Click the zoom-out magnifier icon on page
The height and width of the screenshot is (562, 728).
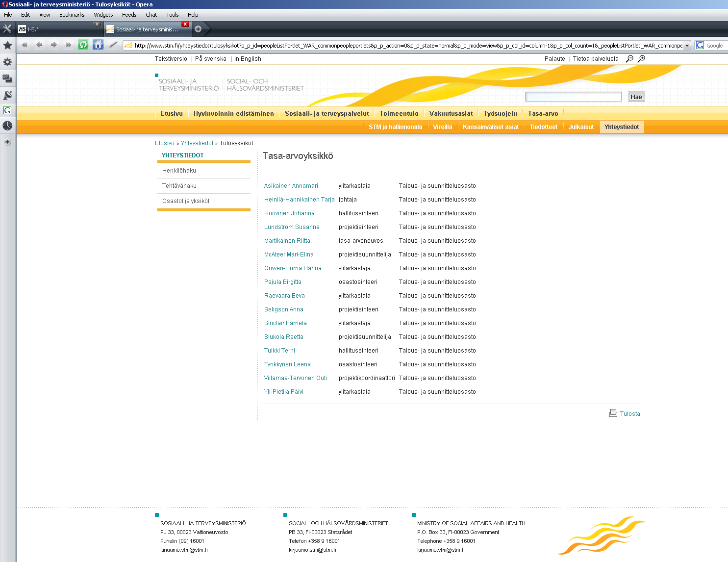[x=629, y=59]
